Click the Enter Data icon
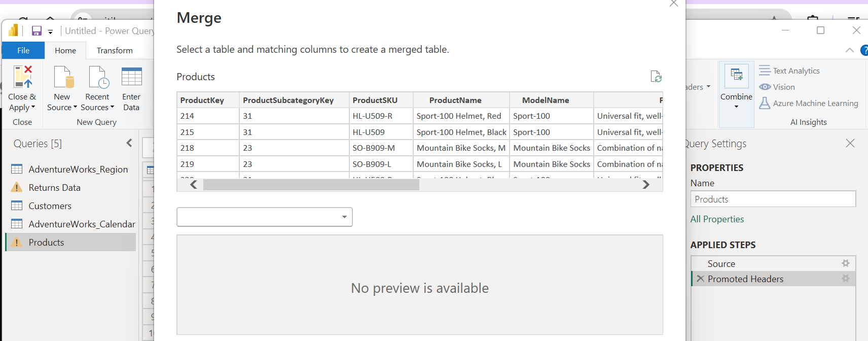The width and height of the screenshot is (868, 341). [132, 77]
